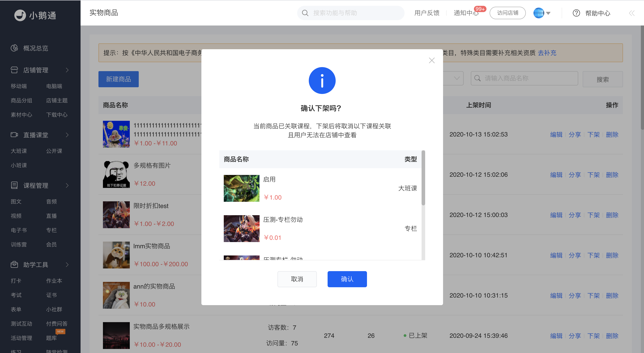Click the 已上架 status text
The height and width of the screenshot is (353, 644).
[418, 336]
